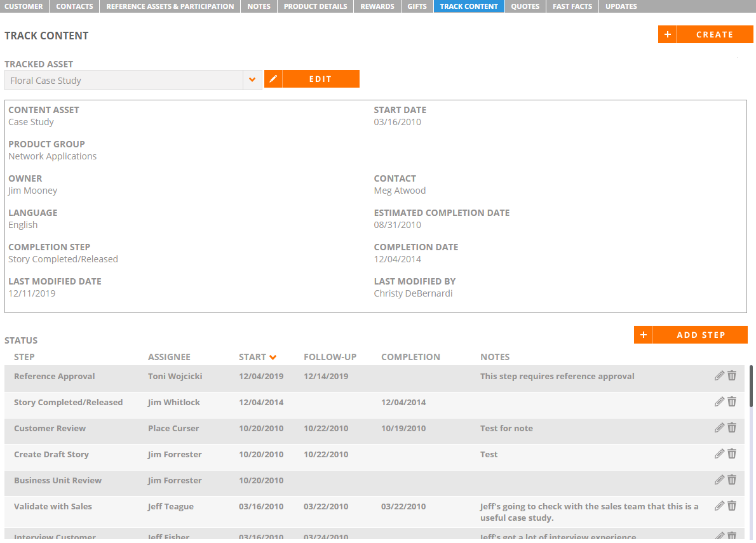Select assignee Toni Wojcicki
The width and height of the screenshot is (756, 543).
[x=175, y=377]
